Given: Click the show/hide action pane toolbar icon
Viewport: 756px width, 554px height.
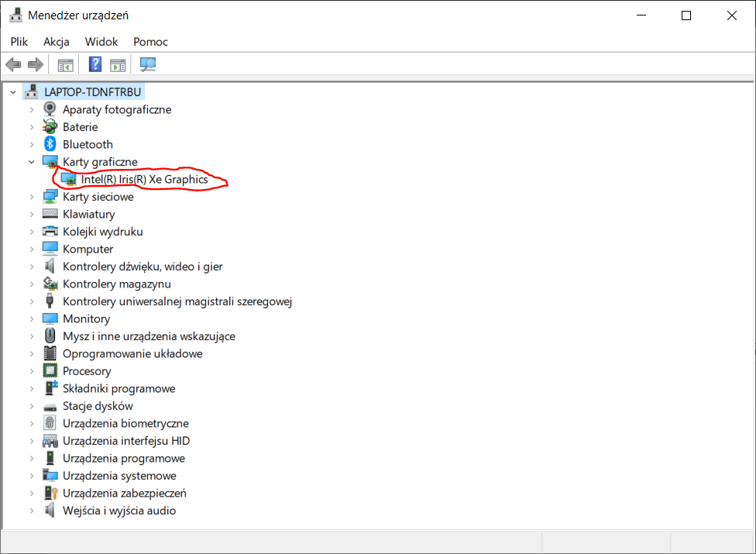Looking at the screenshot, I should pos(118,64).
